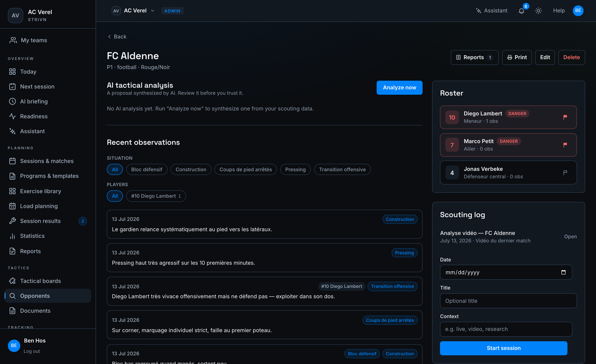Open Jonas Verbeke roster card
Screen dimensions: 596x364
508,173
